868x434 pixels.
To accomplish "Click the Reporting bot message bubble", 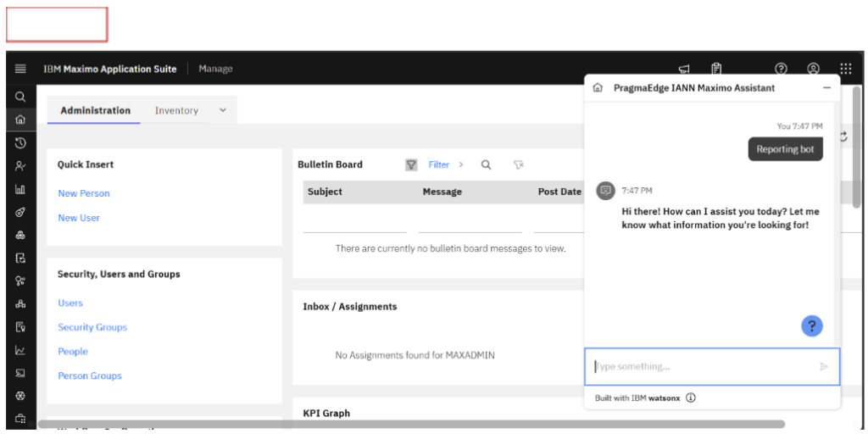I will point(785,149).
